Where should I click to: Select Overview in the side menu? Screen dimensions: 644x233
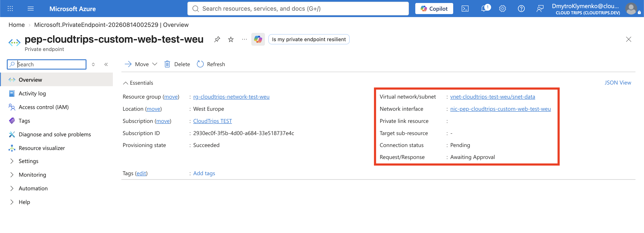(57, 80)
